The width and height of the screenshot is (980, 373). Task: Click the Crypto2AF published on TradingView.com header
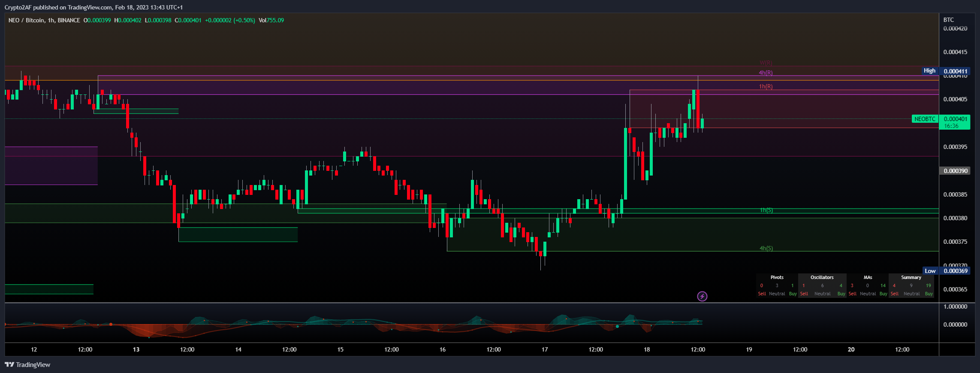(x=93, y=7)
